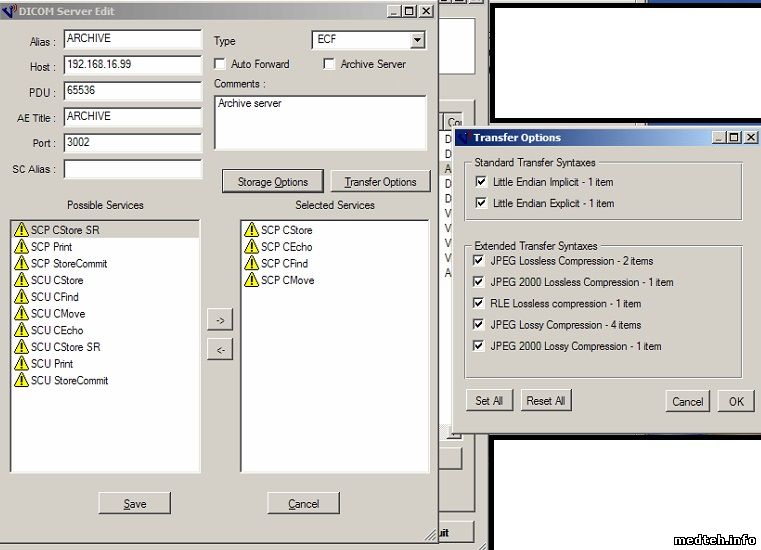761x550 pixels.
Task: Click the Reset All button
Action: point(546,401)
